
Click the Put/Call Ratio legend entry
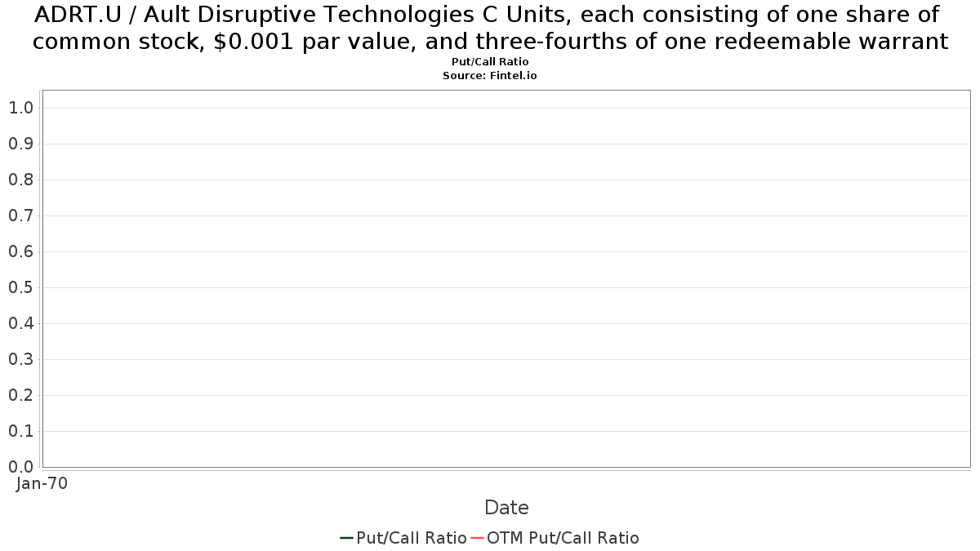pyautogui.click(x=403, y=538)
